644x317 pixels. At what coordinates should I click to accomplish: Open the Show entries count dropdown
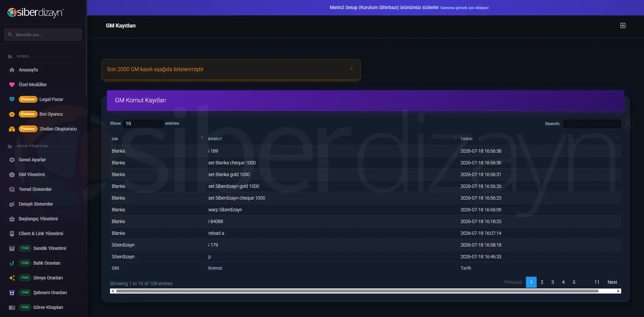click(x=143, y=123)
